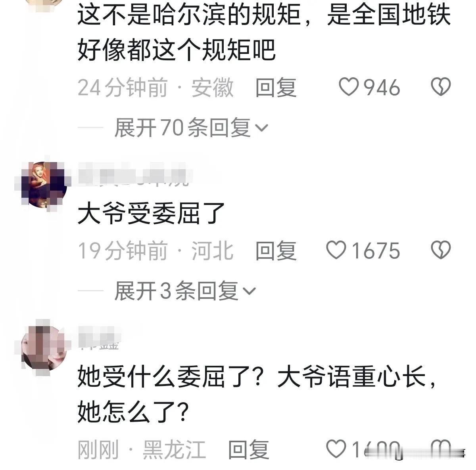Reply to the Anhui comment
The image size is (476, 470).
(x=276, y=87)
